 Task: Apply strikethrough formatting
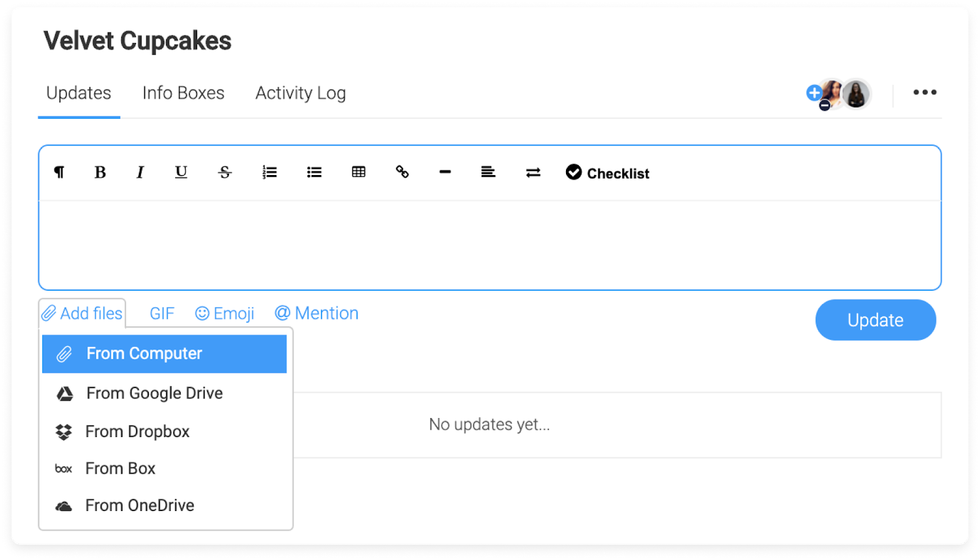[x=225, y=172]
